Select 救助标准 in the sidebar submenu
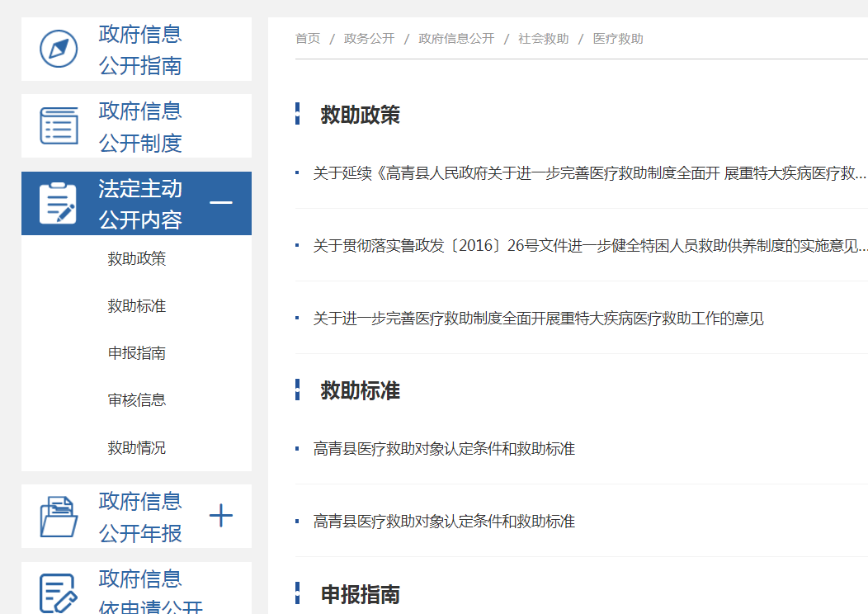 [x=137, y=306]
